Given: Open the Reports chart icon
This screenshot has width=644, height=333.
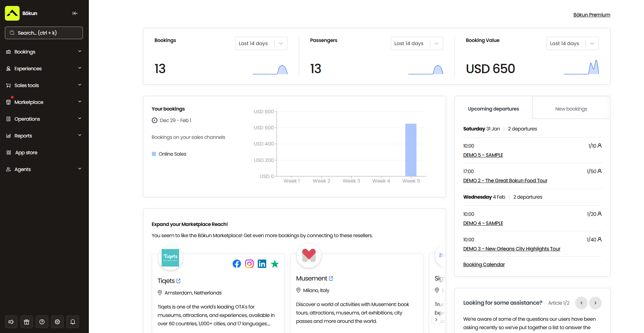Looking at the screenshot, I should pos(8,136).
